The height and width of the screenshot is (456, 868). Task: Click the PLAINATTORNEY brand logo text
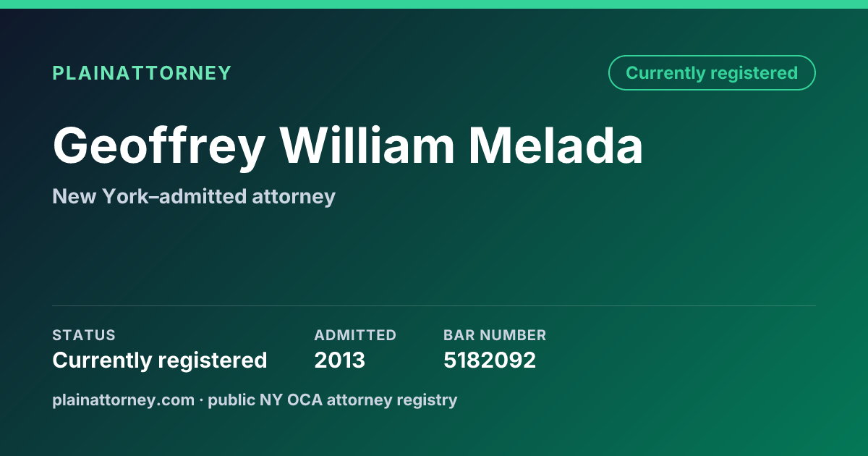(142, 73)
